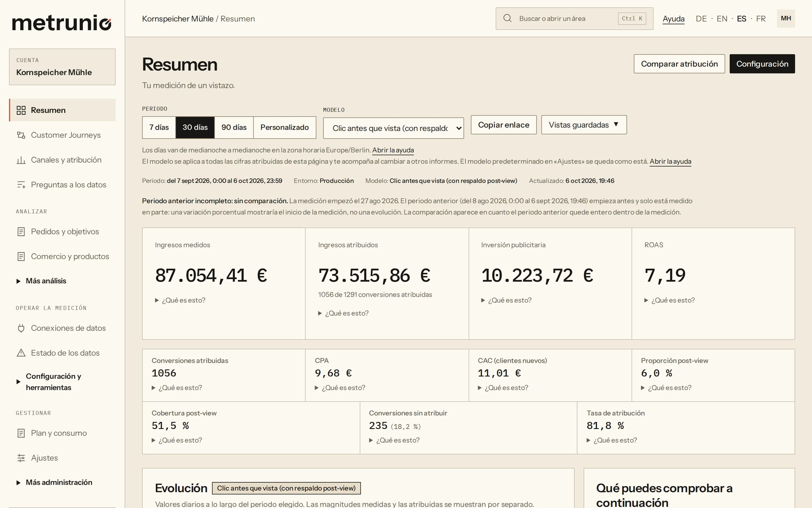This screenshot has height=508, width=812.
Task: Open Estado de los datos page
Action: (62, 353)
